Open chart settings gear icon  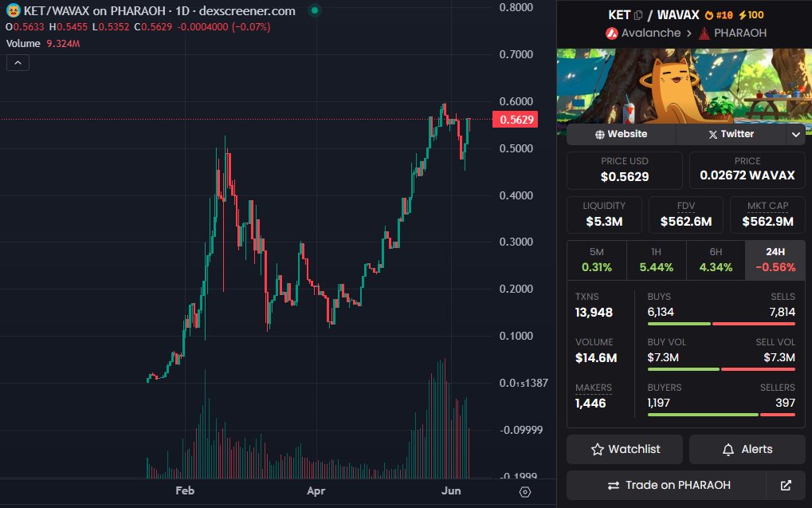coord(524,492)
